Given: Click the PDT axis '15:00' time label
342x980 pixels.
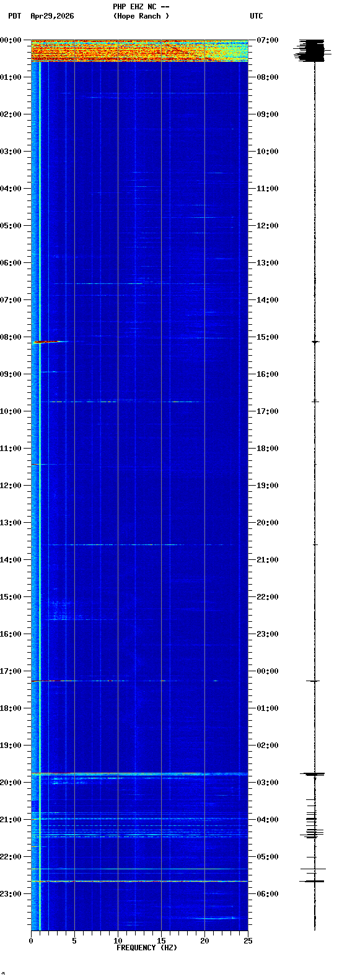Looking at the screenshot, I should [x=11, y=597].
